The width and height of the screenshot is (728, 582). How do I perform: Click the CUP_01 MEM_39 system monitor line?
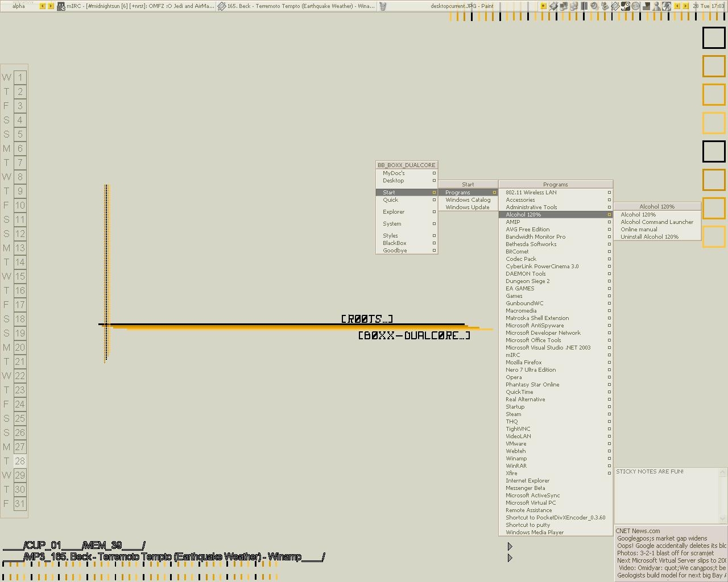(74, 546)
